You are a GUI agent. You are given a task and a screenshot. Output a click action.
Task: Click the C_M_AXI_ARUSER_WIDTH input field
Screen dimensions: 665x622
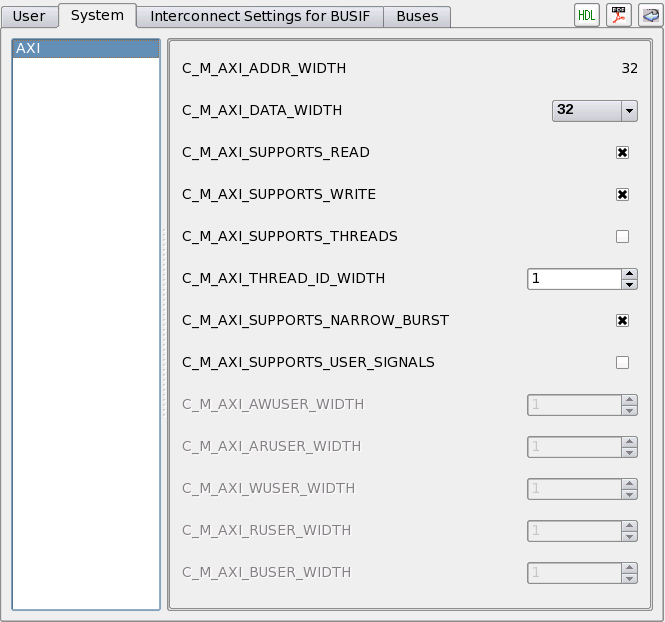575,446
